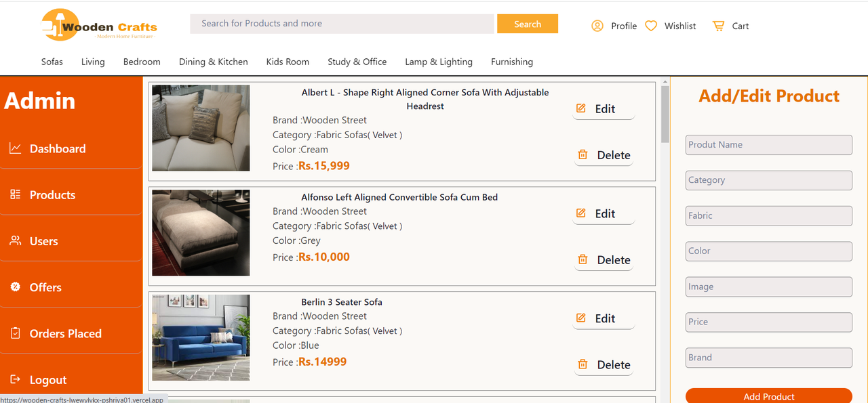Screen dimensions: 868x403
Task: Click the Wooden Crafts logo
Action: (x=99, y=26)
